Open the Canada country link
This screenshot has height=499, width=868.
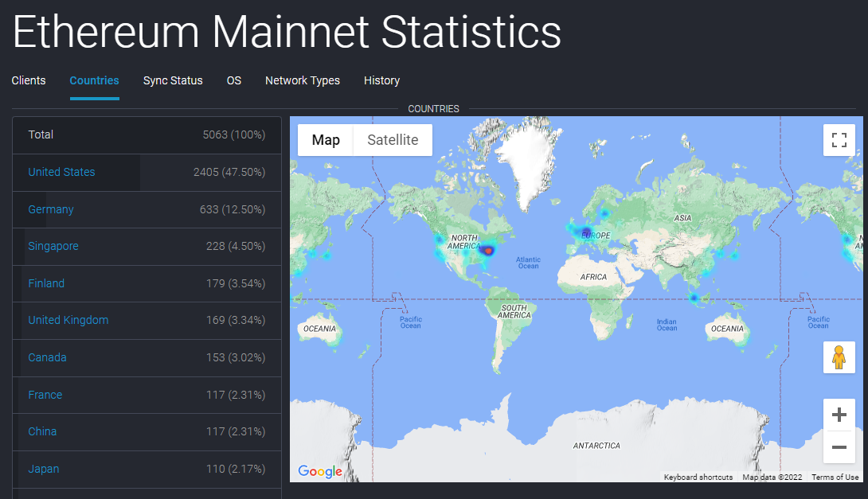[x=47, y=357]
